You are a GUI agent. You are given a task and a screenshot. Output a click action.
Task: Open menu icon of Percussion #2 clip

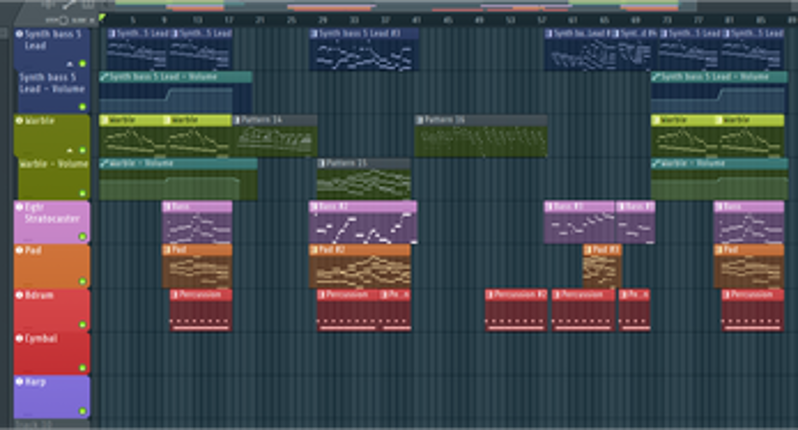pos(490,295)
